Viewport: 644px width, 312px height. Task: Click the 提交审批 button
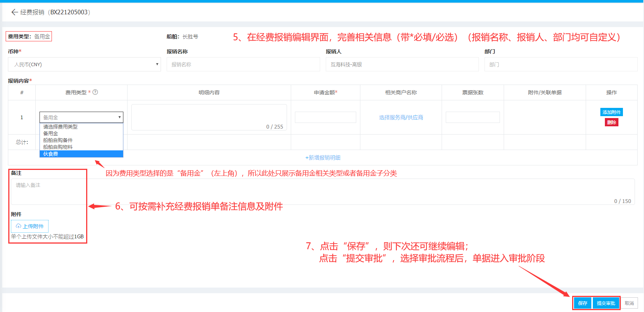coord(606,303)
